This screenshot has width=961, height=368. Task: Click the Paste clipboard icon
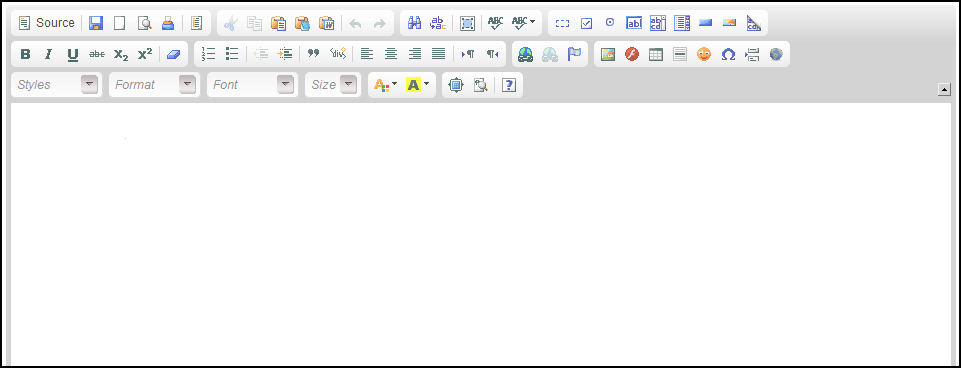[278, 23]
